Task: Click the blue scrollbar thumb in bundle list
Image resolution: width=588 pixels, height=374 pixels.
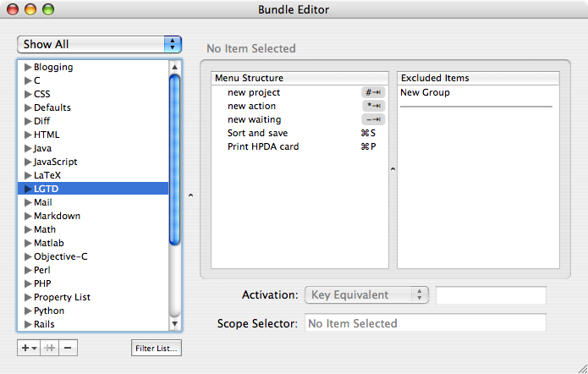Action: 174,159
